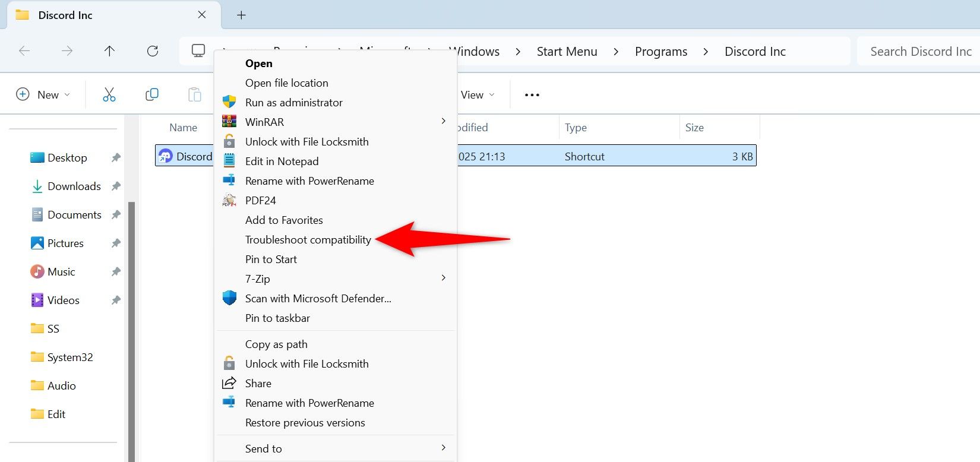980x462 pixels.
Task: Expand the 7-Zip submenu arrow
Action: pos(443,278)
